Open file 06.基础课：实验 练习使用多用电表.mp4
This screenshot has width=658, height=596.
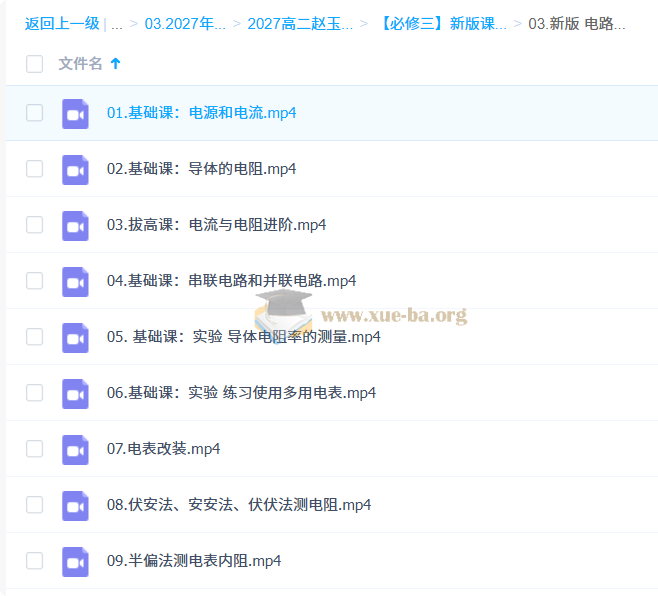click(x=241, y=393)
